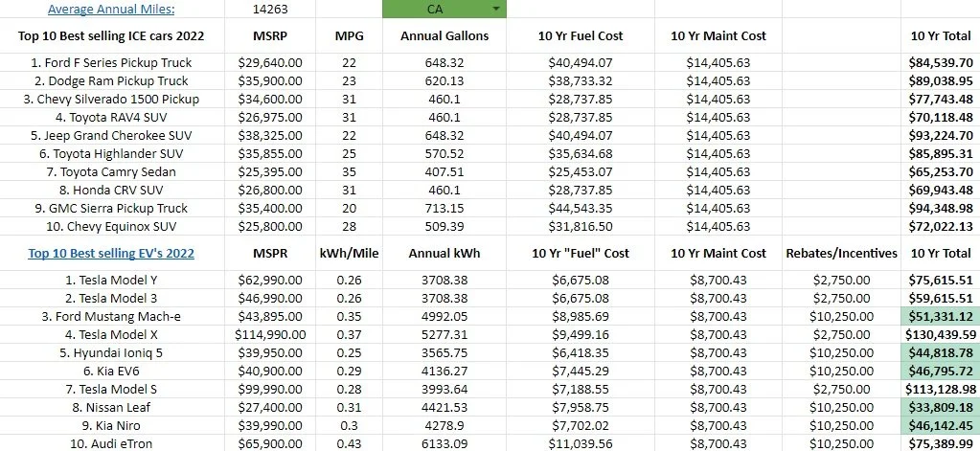Select the $29,640.00 Ford F Series MSRP
Viewport: 980px width, 451px height.
pos(270,62)
